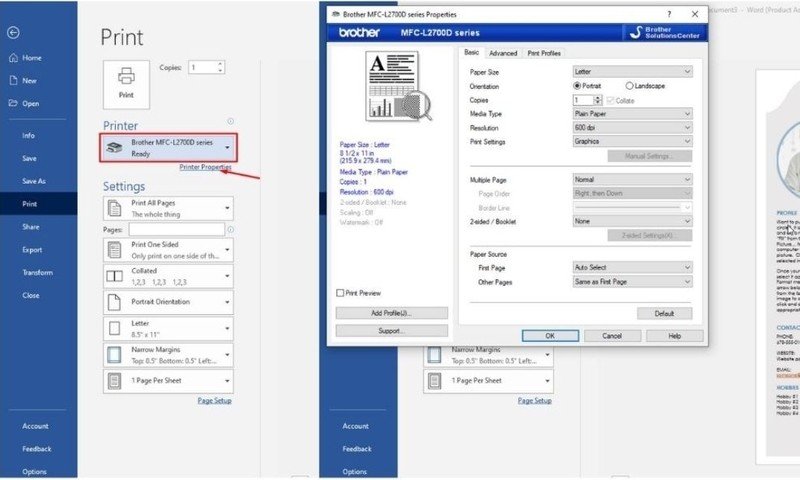The image size is (800, 480).
Task: Click the large Print button icon
Action: click(x=126, y=80)
